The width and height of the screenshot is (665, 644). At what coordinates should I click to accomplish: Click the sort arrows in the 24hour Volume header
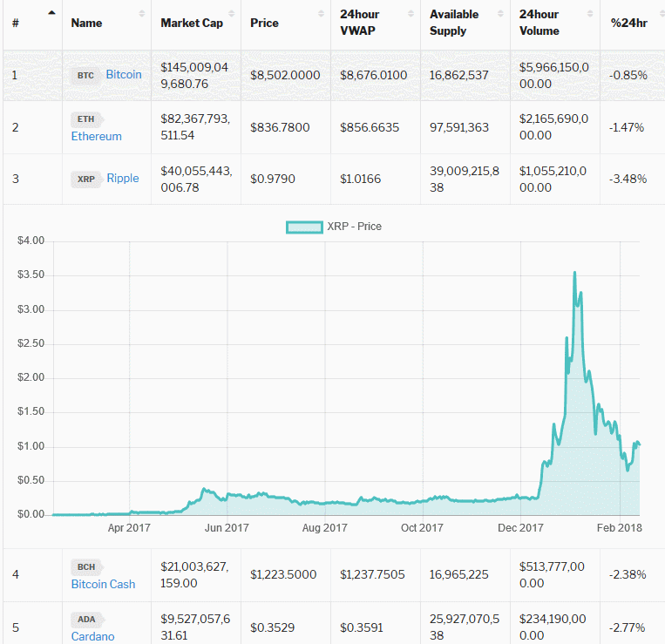click(590, 14)
